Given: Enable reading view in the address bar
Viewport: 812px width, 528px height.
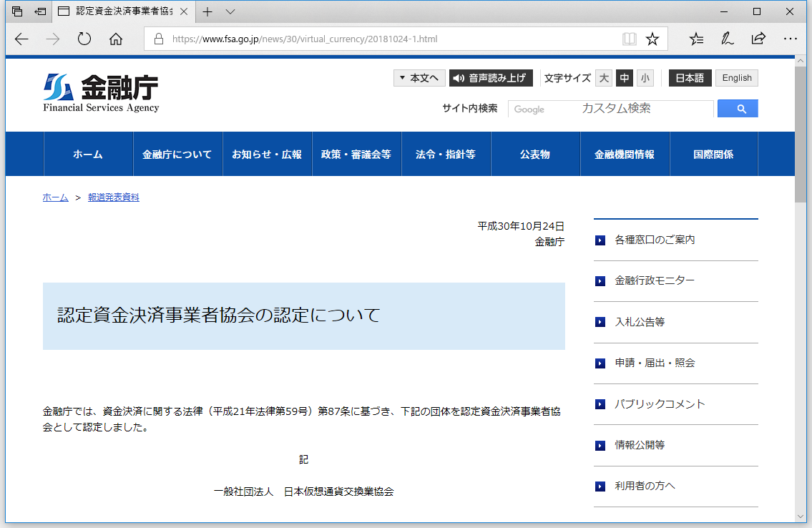Looking at the screenshot, I should tap(629, 39).
